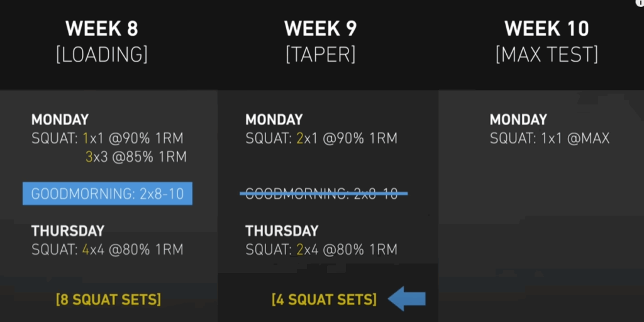Screen dimensions: 644x322
Task: Click the SQUAT: 1x1 @MAX line
Action: pyautogui.click(x=550, y=139)
